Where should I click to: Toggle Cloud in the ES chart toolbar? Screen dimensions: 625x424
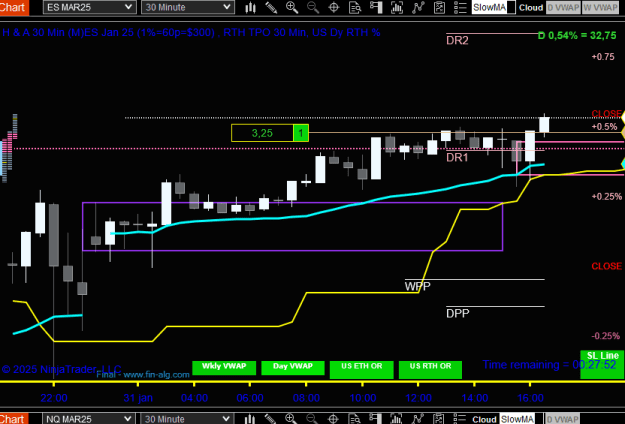coord(531,8)
